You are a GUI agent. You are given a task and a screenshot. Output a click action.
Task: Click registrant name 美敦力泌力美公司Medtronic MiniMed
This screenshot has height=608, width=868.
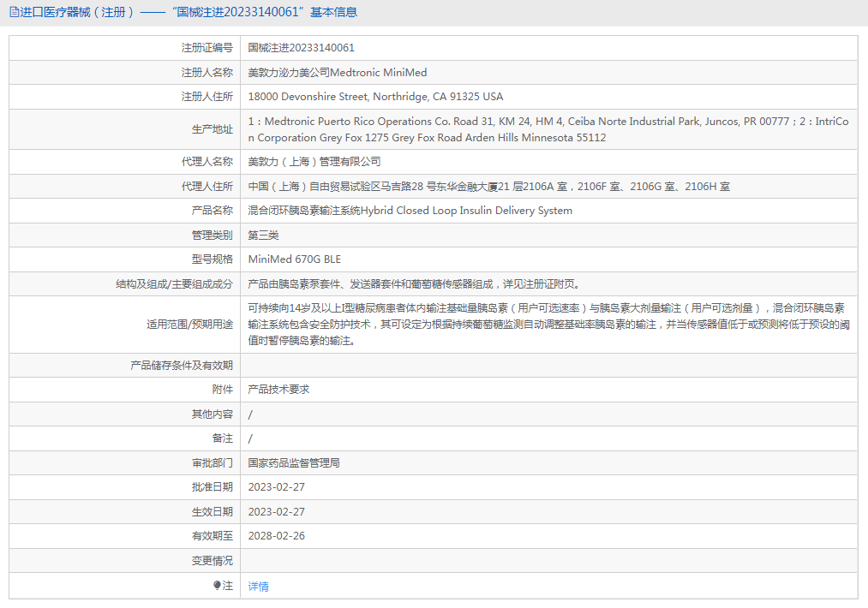point(337,73)
